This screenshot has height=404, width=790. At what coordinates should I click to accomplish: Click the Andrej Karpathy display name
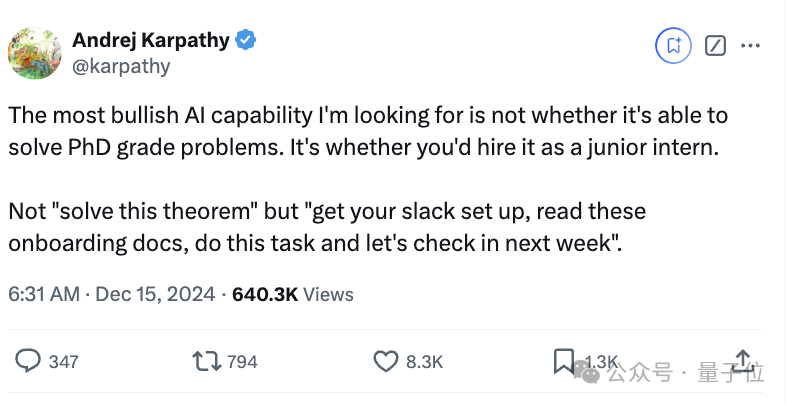point(151,40)
